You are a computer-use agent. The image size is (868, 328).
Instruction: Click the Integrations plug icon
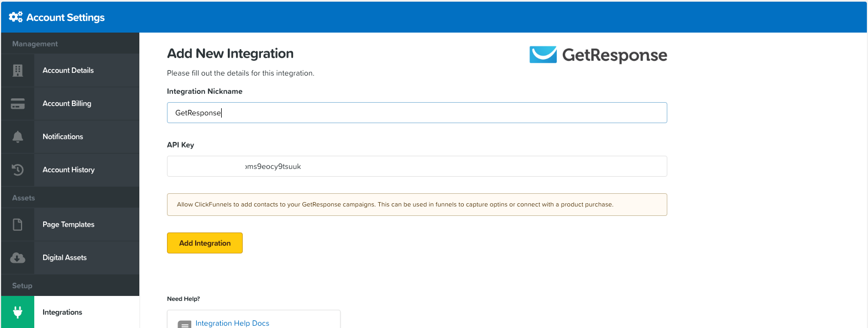click(x=18, y=312)
